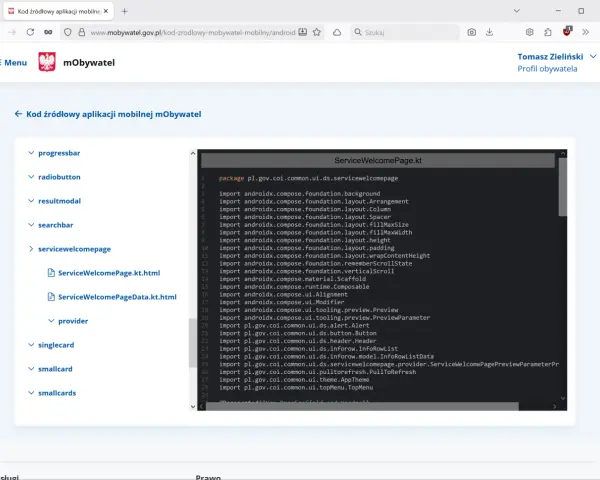Go back via Kod źródłowy aplikacji mobilnej mObywatel link

tap(114, 114)
